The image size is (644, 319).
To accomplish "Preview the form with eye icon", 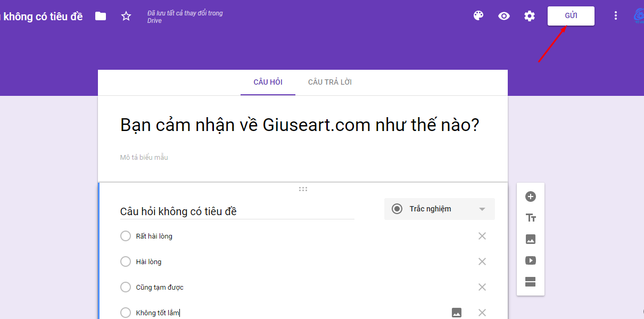I will point(504,16).
